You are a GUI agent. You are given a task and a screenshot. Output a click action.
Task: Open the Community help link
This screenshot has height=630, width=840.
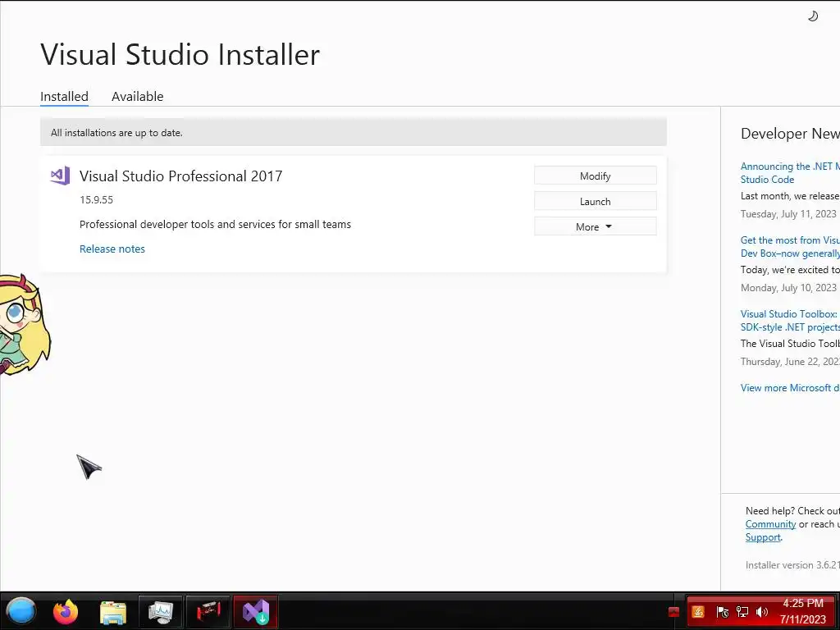[x=770, y=524]
